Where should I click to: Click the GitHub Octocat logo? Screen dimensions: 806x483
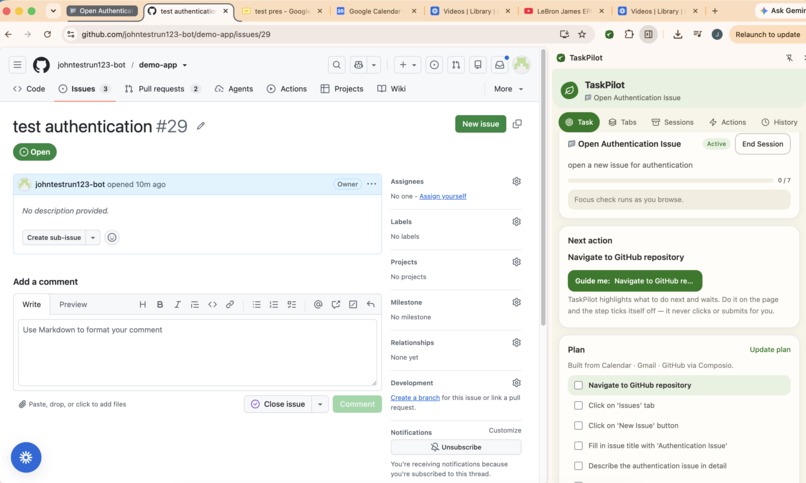41,65
